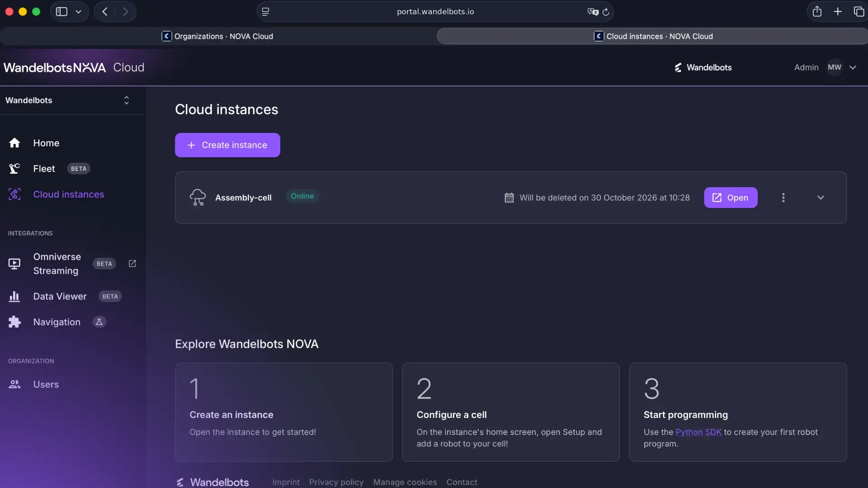868x488 pixels.
Task: Select Data Viewer in the sidebar
Action: coord(60,296)
